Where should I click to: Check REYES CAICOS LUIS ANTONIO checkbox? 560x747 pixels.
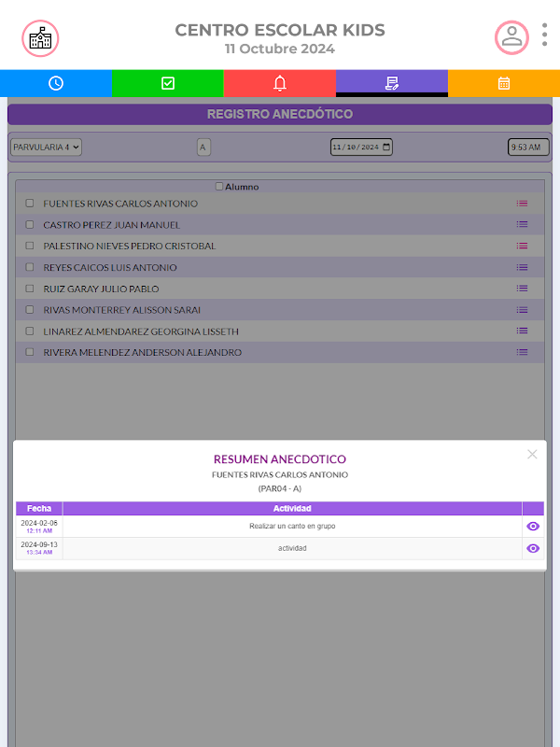[30, 267]
